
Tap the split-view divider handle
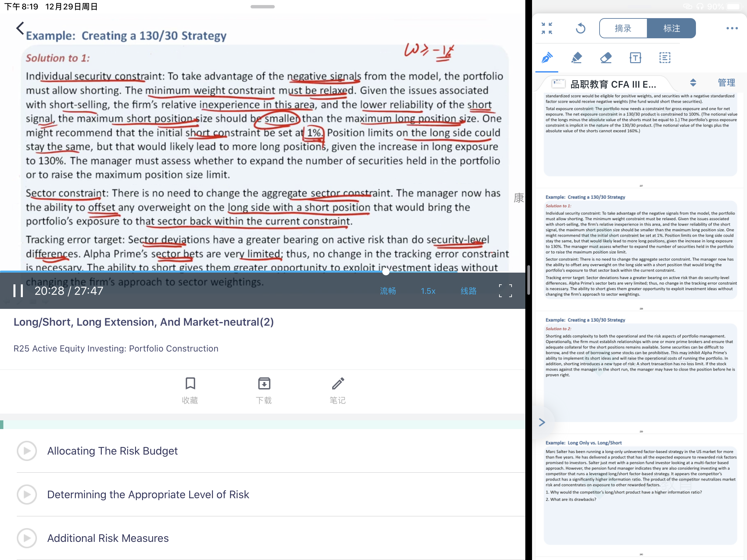tap(528, 280)
